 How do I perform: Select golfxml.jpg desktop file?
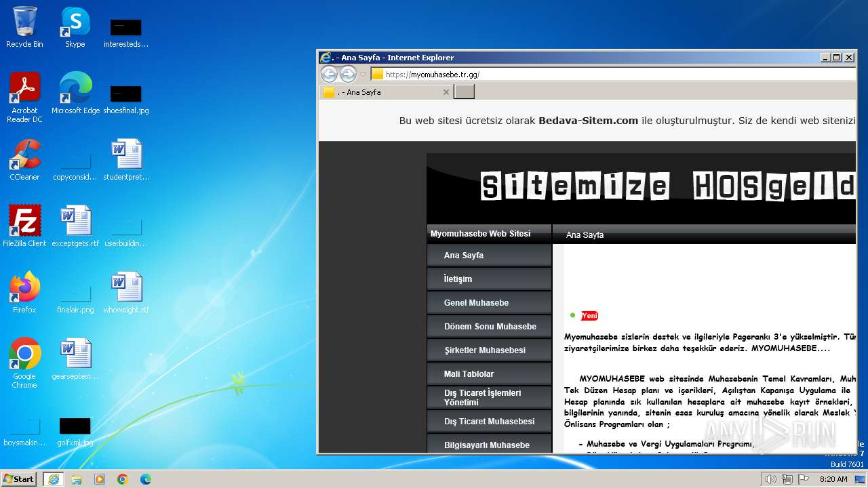click(75, 431)
